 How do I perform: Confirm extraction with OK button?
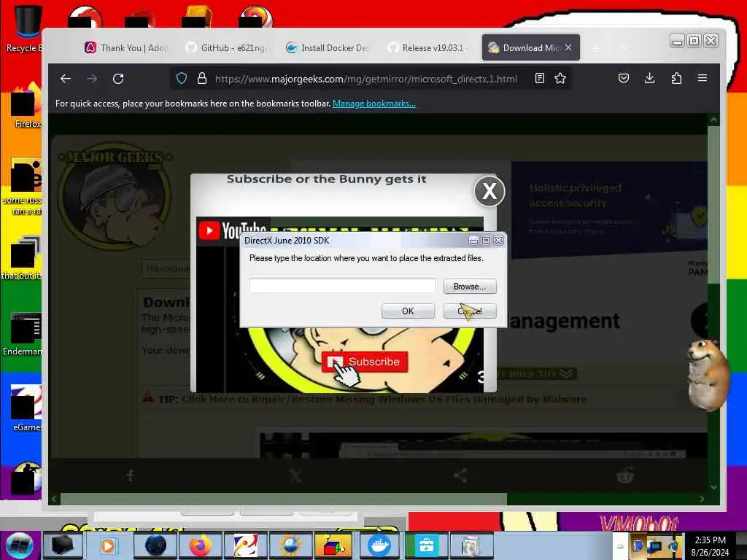pyautogui.click(x=408, y=311)
